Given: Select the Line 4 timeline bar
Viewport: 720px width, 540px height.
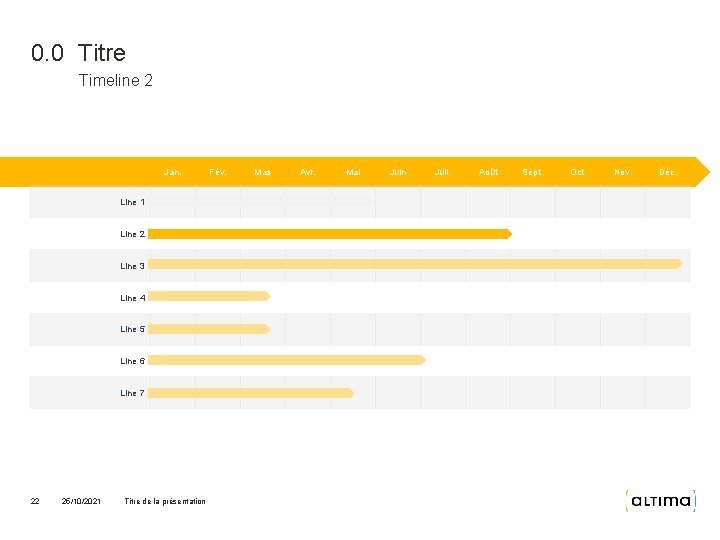Looking at the screenshot, I should pos(209,296).
